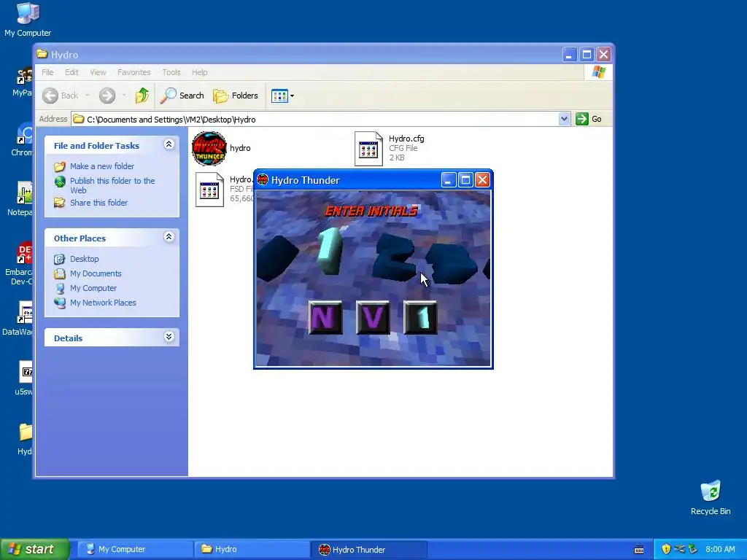Image resolution: width=747 pixels, height=560 pixels.
Task: Expand the Address bar dropdown
Action: click(564, 119)
